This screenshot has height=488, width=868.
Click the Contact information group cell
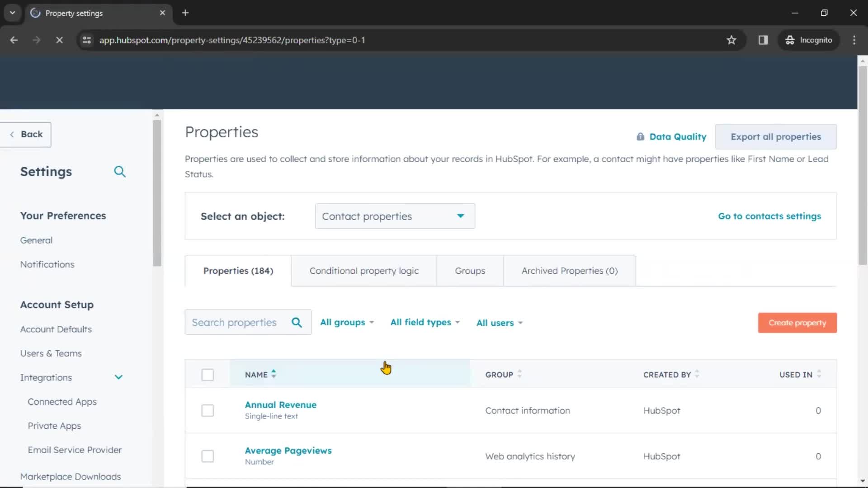[528, 411]
